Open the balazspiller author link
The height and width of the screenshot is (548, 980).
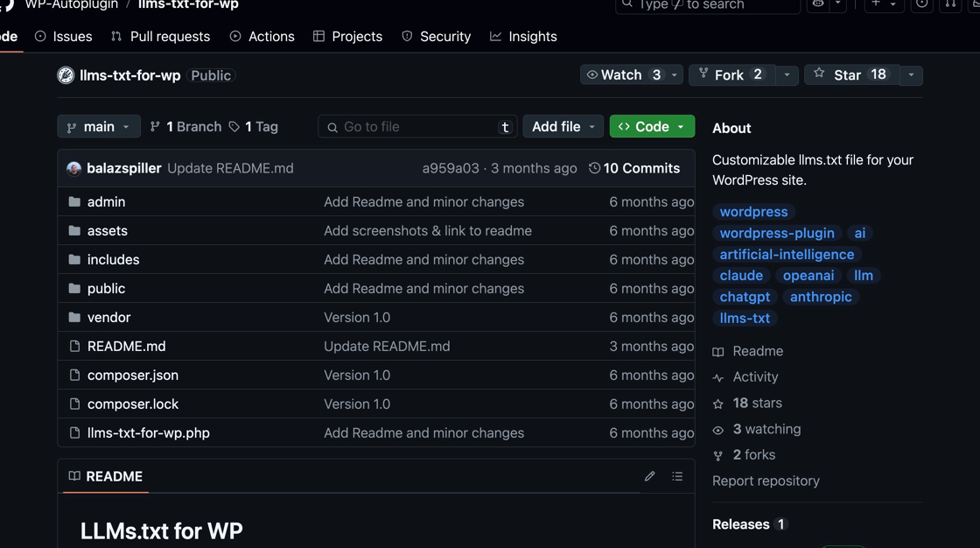(124, 168)
